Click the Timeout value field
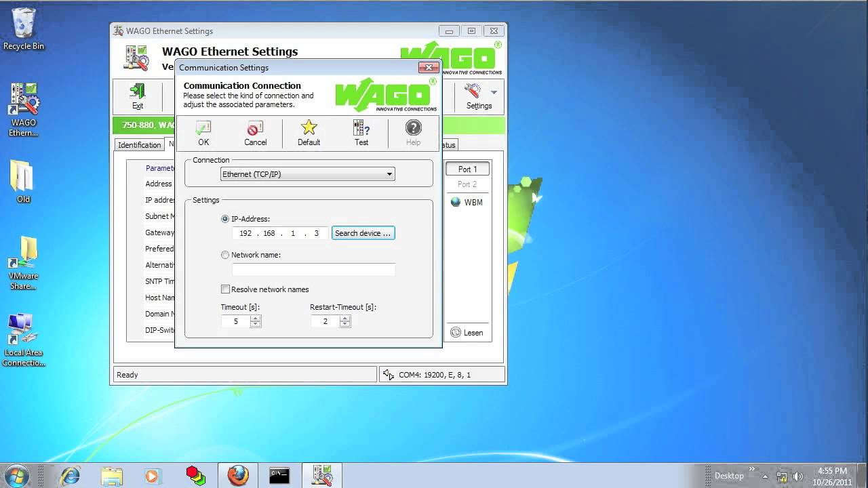This screenshot has height=488, width=868. [235, 321]
